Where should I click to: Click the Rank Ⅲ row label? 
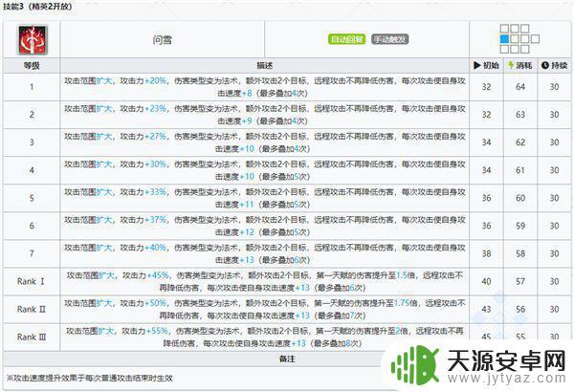[x=32, y=338]
